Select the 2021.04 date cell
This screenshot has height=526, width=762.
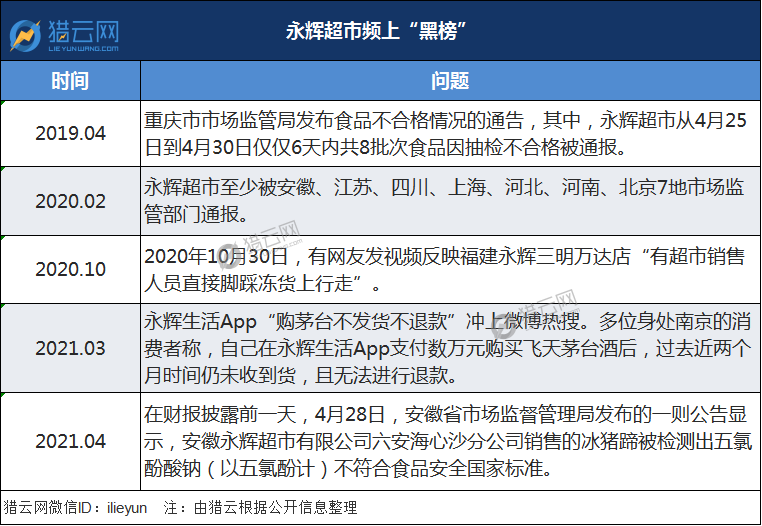[70, 441]
